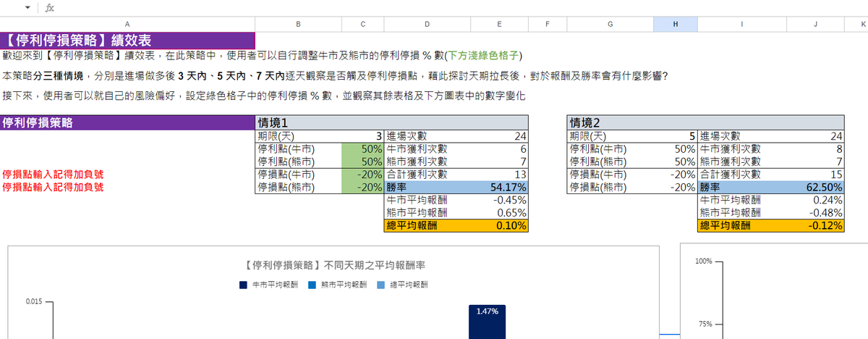The image size is (868, 339).
Task: Click into the formula bar input
Action: (x=463, y=8)
